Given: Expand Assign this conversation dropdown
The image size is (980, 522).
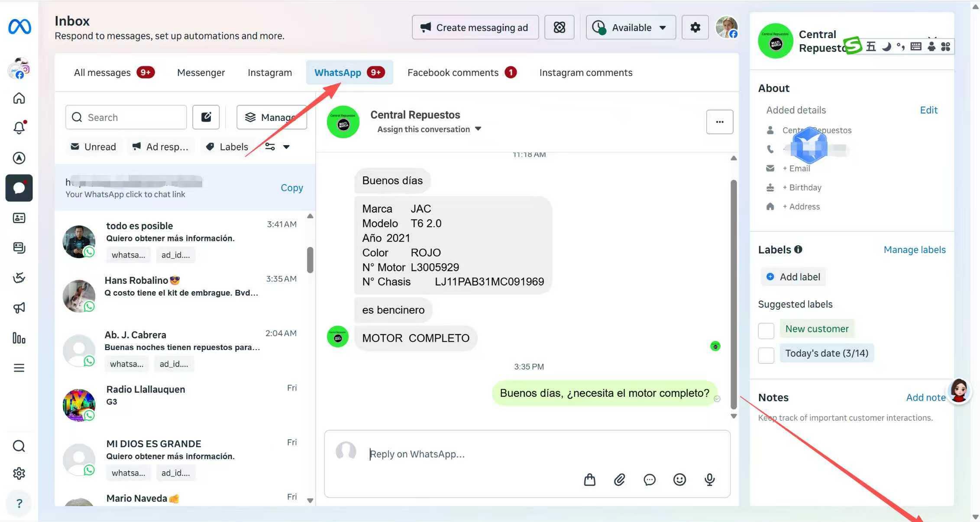Looking at the screenshot, I should coord(429,129).
